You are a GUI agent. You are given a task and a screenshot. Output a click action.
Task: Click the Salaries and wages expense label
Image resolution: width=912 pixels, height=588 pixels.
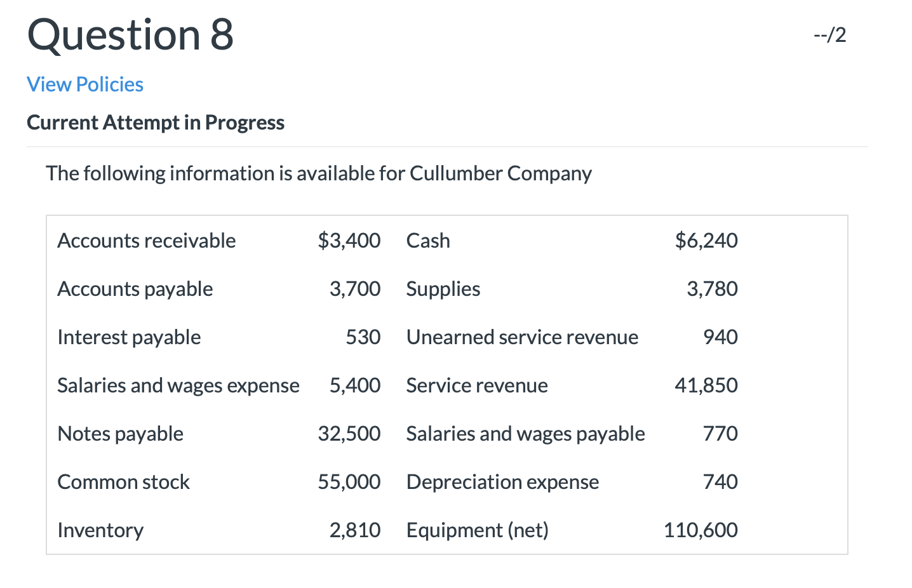pyautogui.click(x=178, y=385)
